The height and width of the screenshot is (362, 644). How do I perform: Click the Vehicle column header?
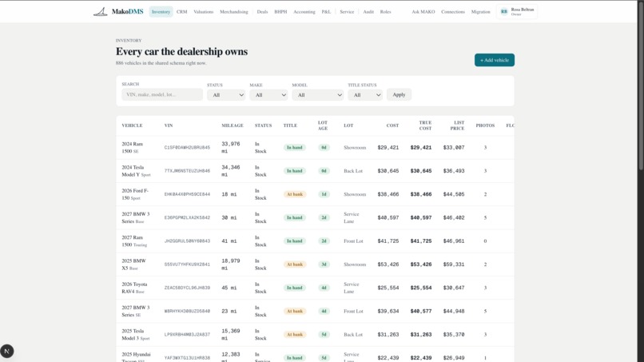[133, 125]
